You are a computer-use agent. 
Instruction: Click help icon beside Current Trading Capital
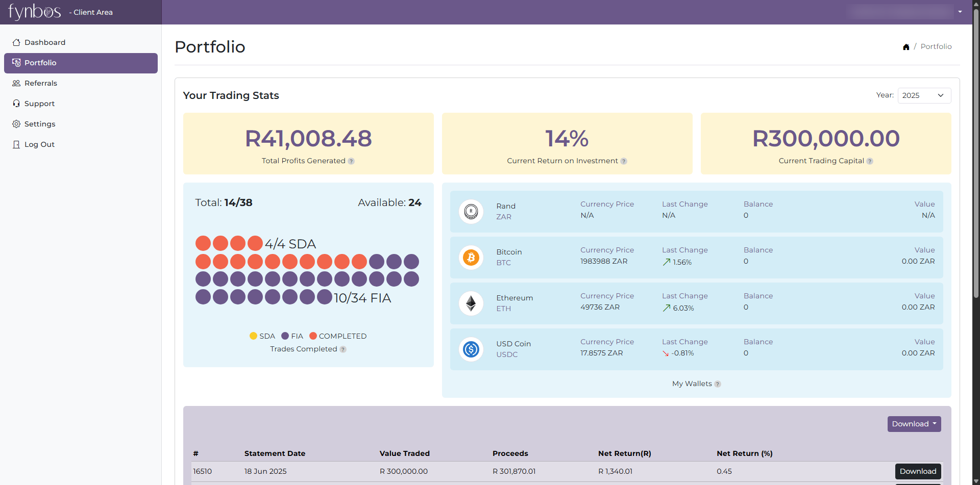(870, 161)
